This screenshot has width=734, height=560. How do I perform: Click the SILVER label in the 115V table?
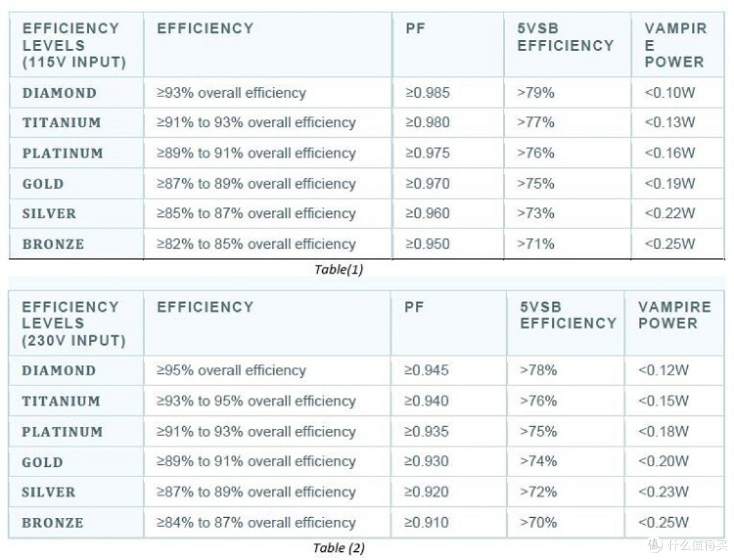(x=49, y=213)
